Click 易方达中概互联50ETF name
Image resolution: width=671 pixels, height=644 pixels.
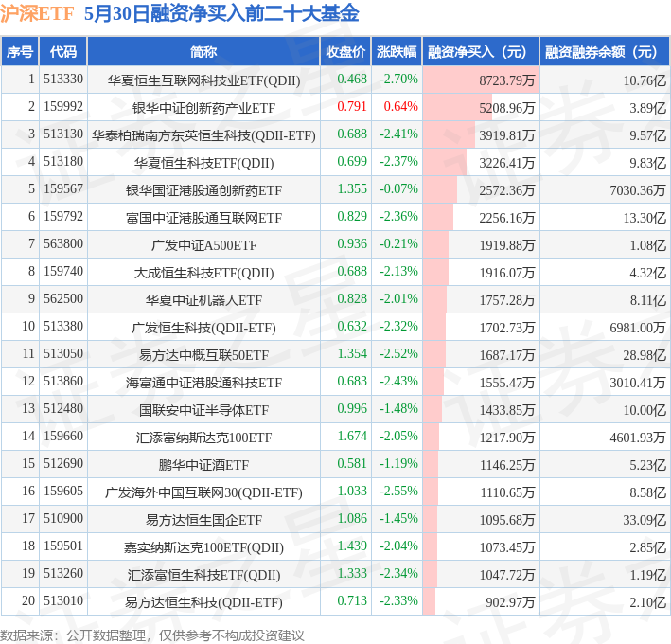(203, 355)
